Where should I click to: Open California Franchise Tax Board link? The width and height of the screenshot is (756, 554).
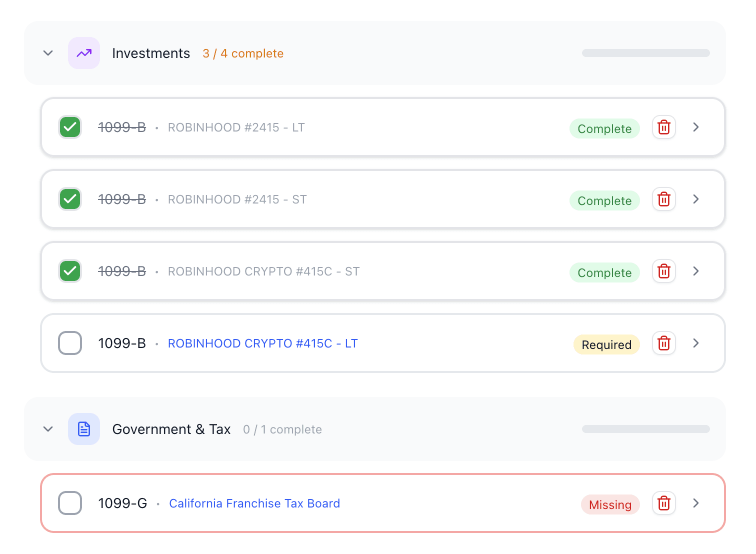(254, 503)
